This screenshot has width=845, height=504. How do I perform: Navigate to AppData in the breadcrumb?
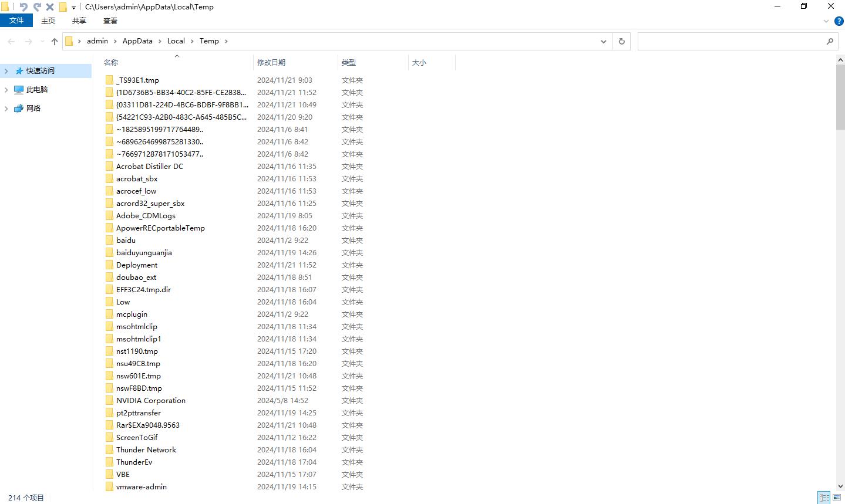[x=137, y=41]
